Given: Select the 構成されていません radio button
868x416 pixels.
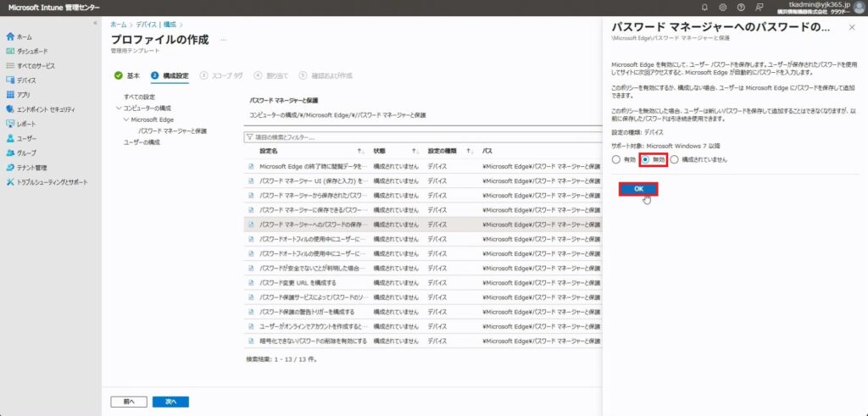Looking at the screenshot, I should [674, 159].
